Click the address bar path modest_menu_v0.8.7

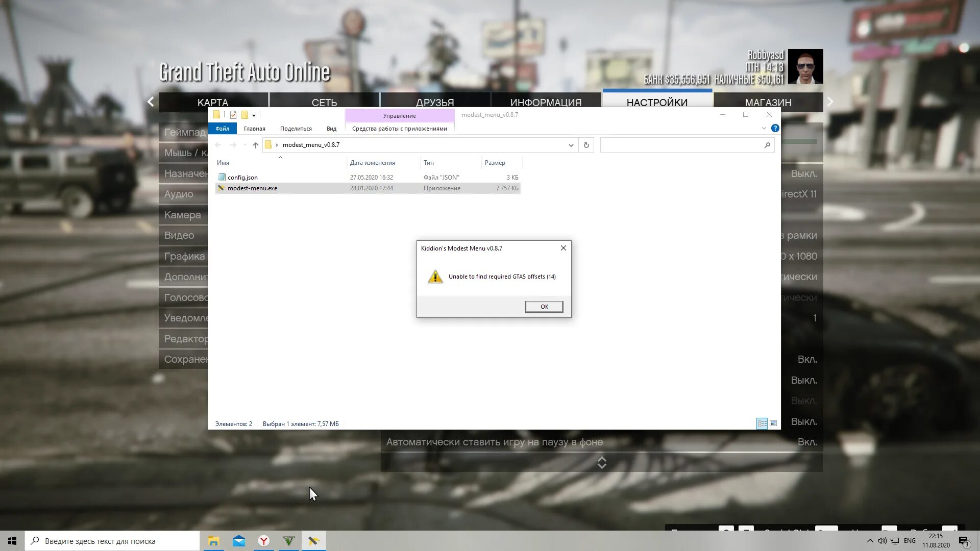[311, 145]
